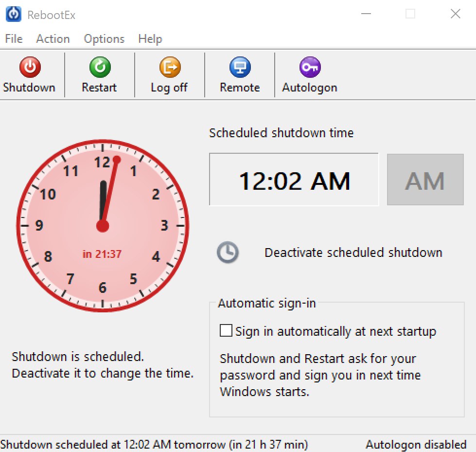Viewport: 476px width, 452px height.
Task: Click the 'Autologon disabled' status text
Action: (x=416, y=444)
